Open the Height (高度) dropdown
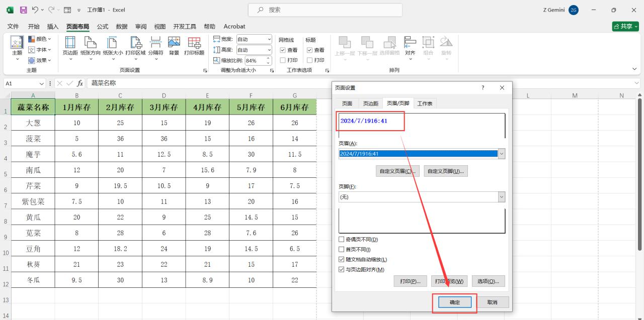This screenshot has width=644, height=320. pos(269,50)
